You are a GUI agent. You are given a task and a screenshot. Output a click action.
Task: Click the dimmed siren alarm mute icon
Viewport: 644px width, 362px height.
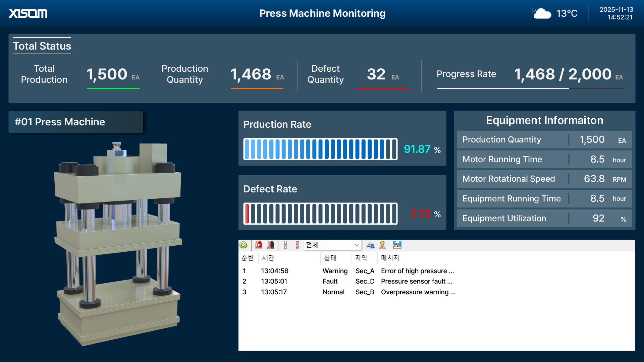tap(271, 245)
